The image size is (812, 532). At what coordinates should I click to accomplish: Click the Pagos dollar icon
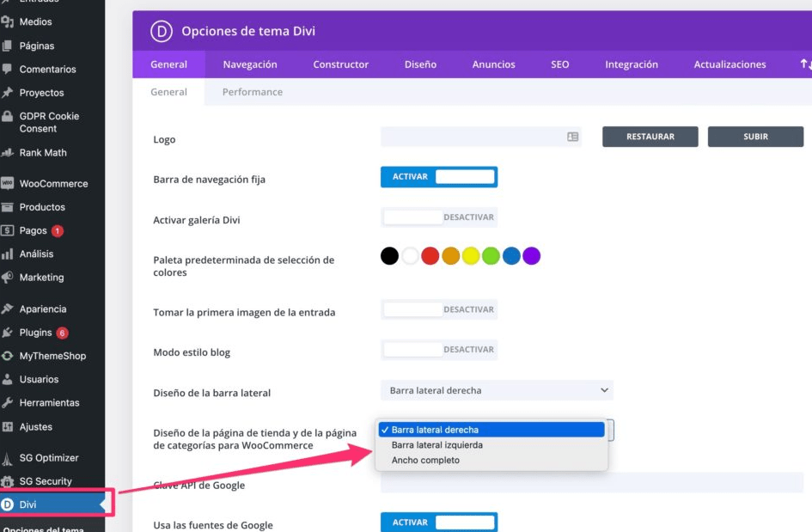click(7, 230)
